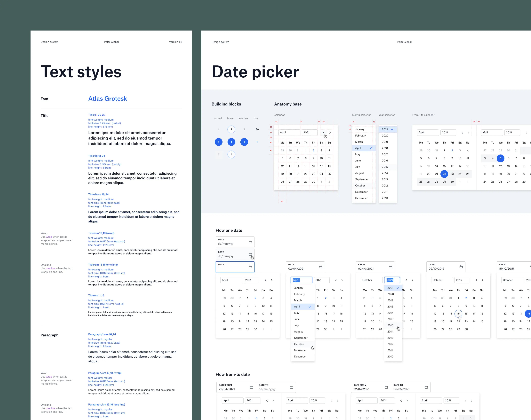Click calendar icon in LABEL 02/10/2015 field

coord(461,267)
